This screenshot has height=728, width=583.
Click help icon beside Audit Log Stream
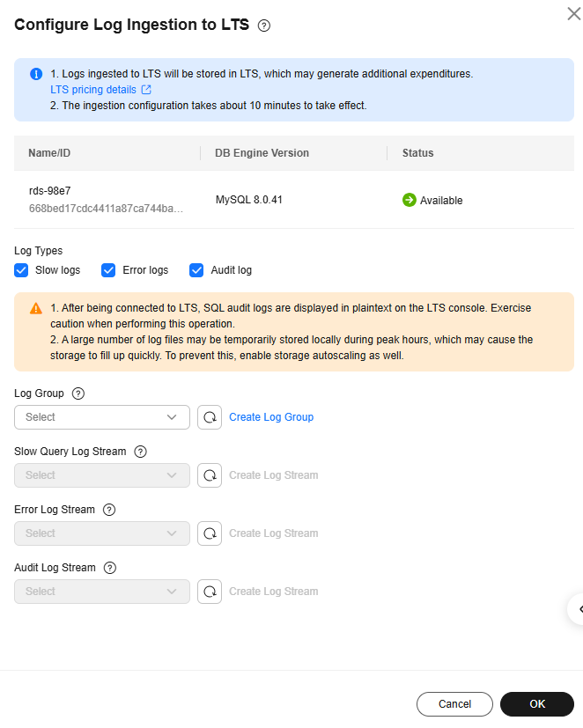click(110, 568)
